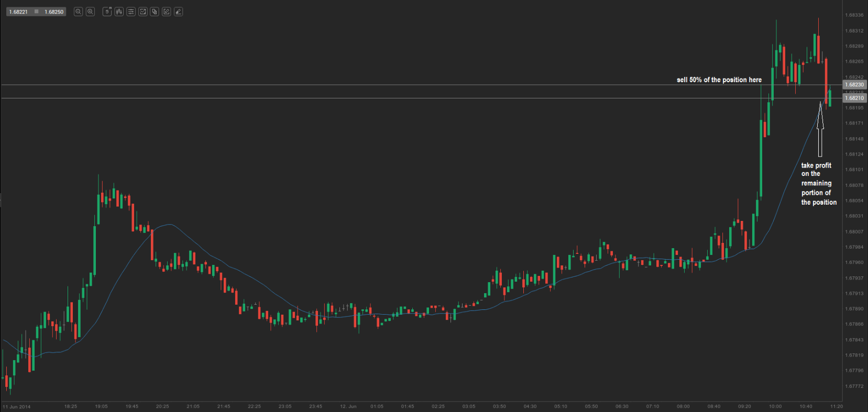Click the edit drawing icon
The height and width of the screenshot is (412, 868).
click(167, 12)
